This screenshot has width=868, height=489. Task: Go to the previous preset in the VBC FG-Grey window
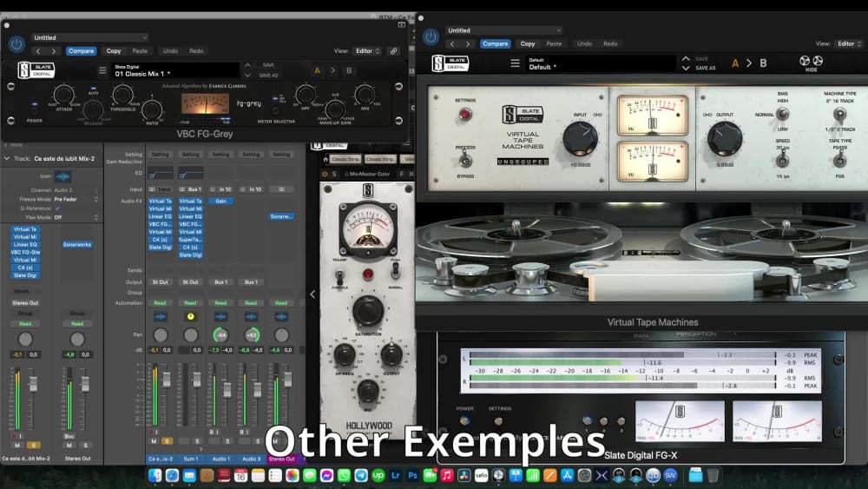[x=37, y=51]
